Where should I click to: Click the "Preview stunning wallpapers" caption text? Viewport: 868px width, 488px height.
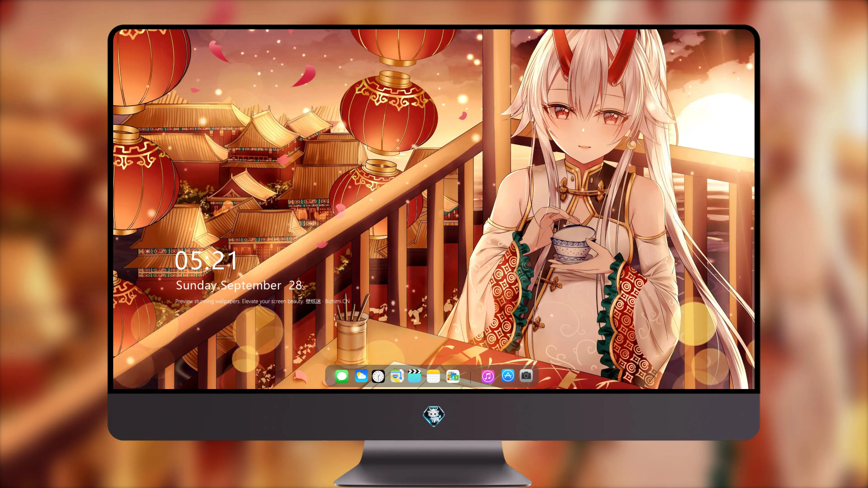pyautogui.click(x=262, y=301)
